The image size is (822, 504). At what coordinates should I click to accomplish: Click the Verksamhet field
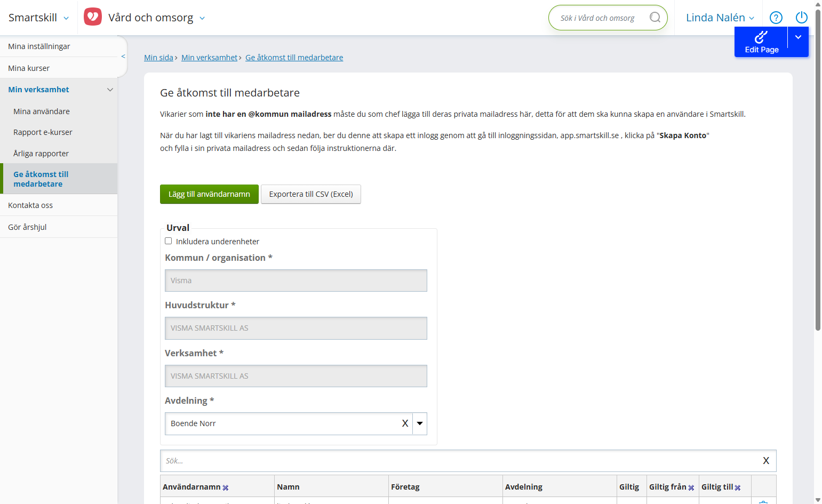click(296, 376)
